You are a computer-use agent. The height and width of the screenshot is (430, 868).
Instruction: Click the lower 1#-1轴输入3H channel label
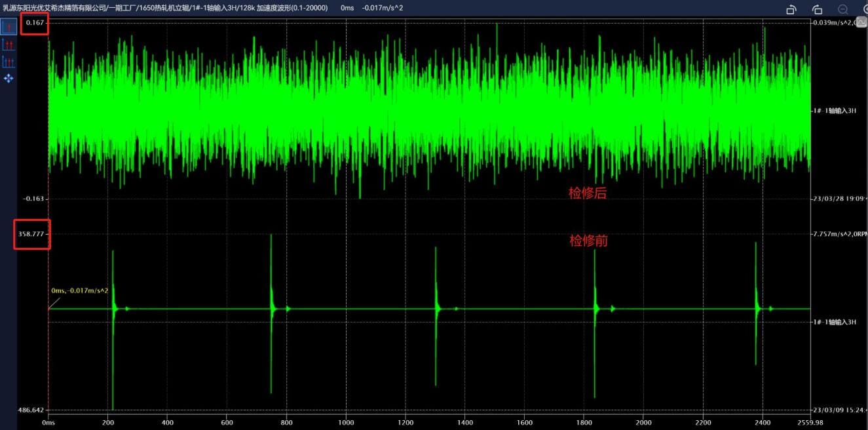(836, 321)
